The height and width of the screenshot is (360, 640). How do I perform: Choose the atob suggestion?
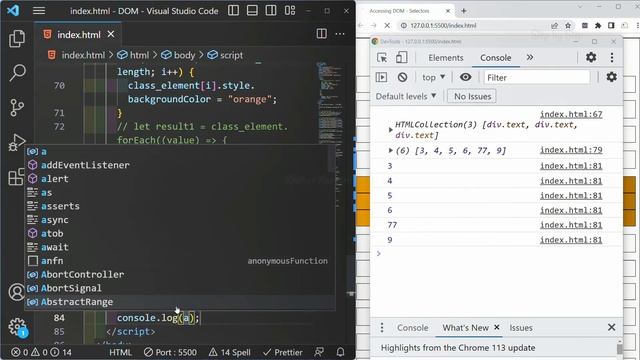[x=180, y=233]
